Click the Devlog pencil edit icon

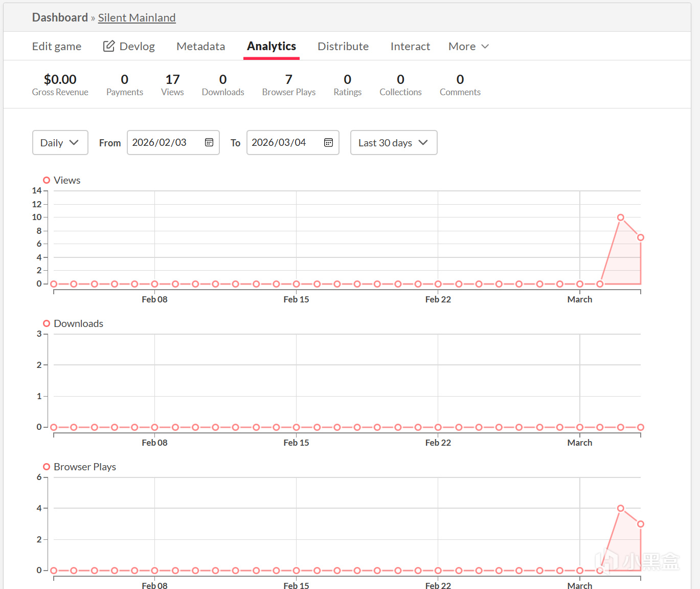[x=109, y=46]
